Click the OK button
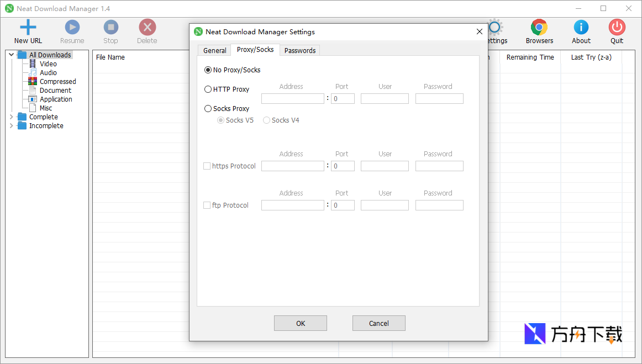Image resolution: width=642 pixels, height=364 pixels. pos(300,323)
